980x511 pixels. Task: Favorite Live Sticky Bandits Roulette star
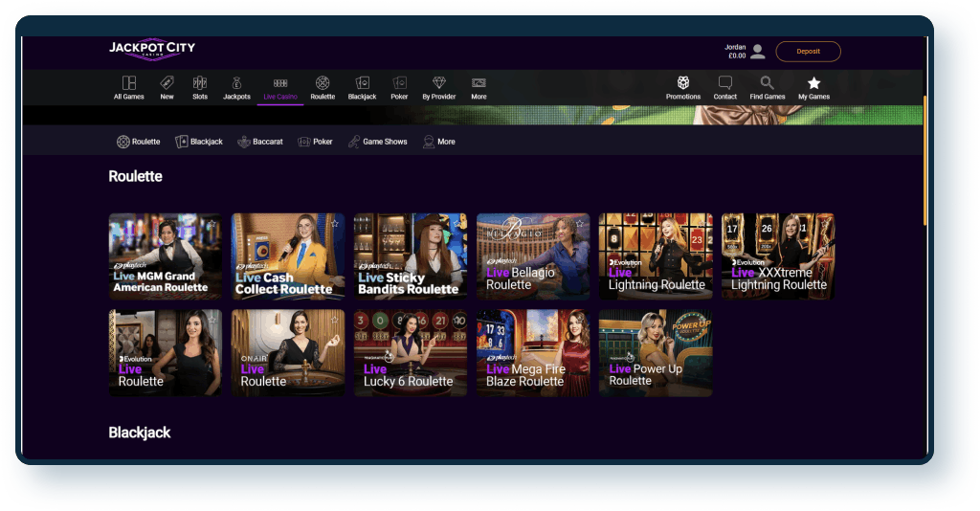pos(457,223)
